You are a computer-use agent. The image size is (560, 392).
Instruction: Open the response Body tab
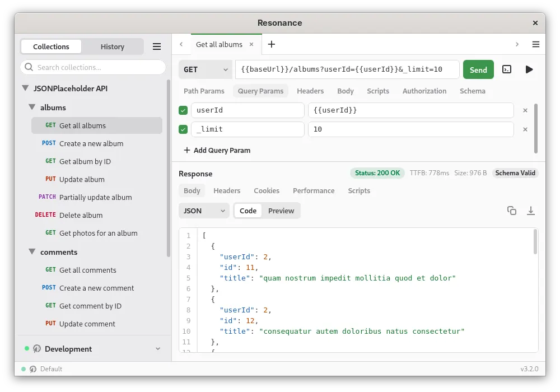point(192,190)
